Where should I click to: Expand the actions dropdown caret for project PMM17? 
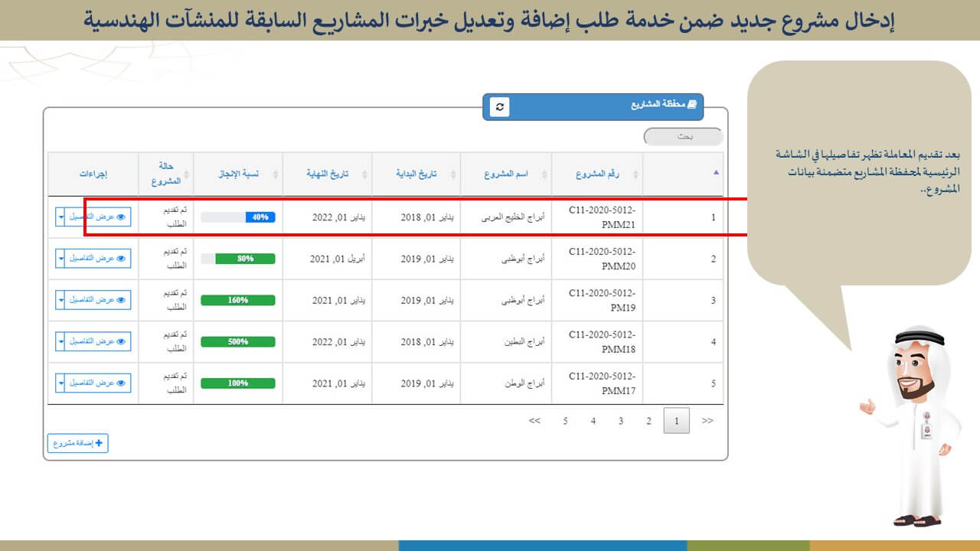tap(61, 383)
